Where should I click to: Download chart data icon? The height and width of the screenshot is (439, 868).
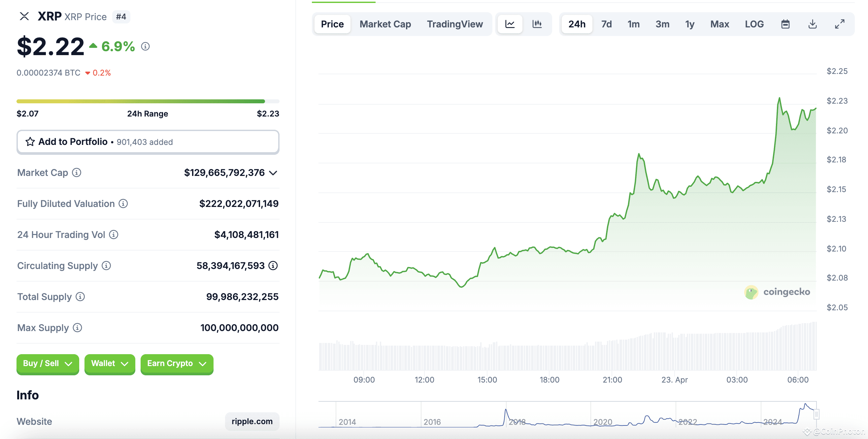[813, 24]
